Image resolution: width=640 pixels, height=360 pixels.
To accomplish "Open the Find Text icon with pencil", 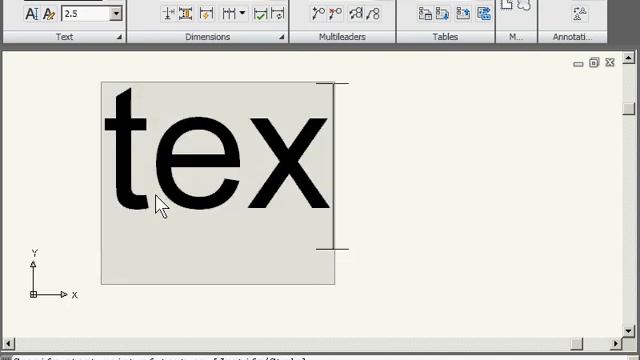I will (49, 14).
